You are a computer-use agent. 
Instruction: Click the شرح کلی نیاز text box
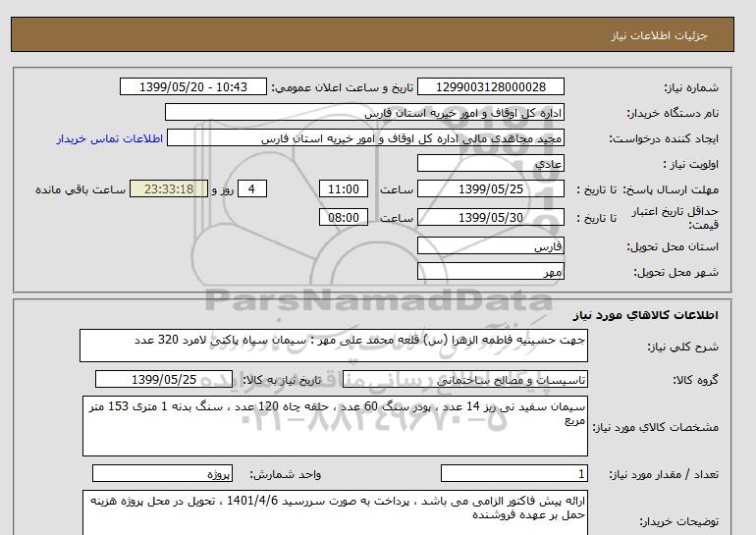pyautogui.click(x=334, y=347)
